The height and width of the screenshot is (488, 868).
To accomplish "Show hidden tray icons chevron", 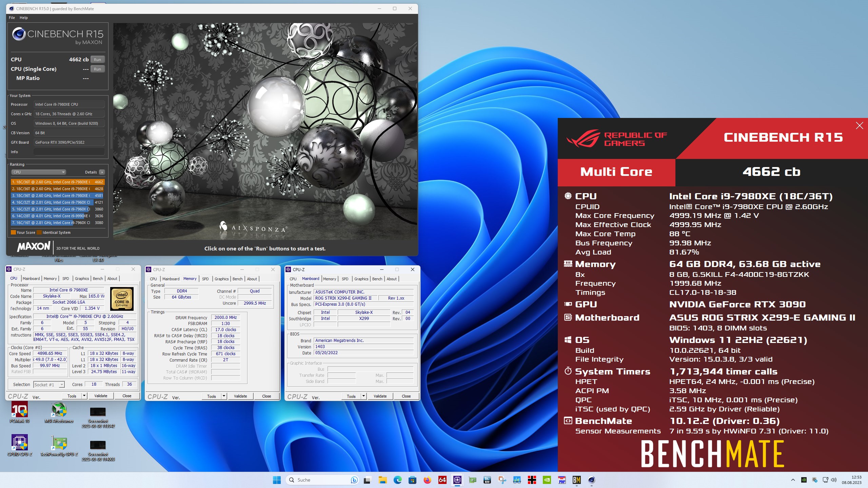I will pos(793,480).
